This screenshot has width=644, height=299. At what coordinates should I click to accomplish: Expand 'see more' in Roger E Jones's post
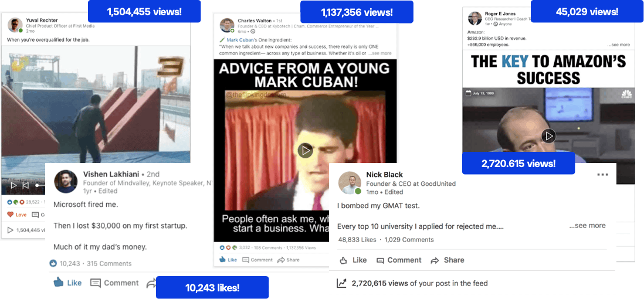[x=618, y=45]
